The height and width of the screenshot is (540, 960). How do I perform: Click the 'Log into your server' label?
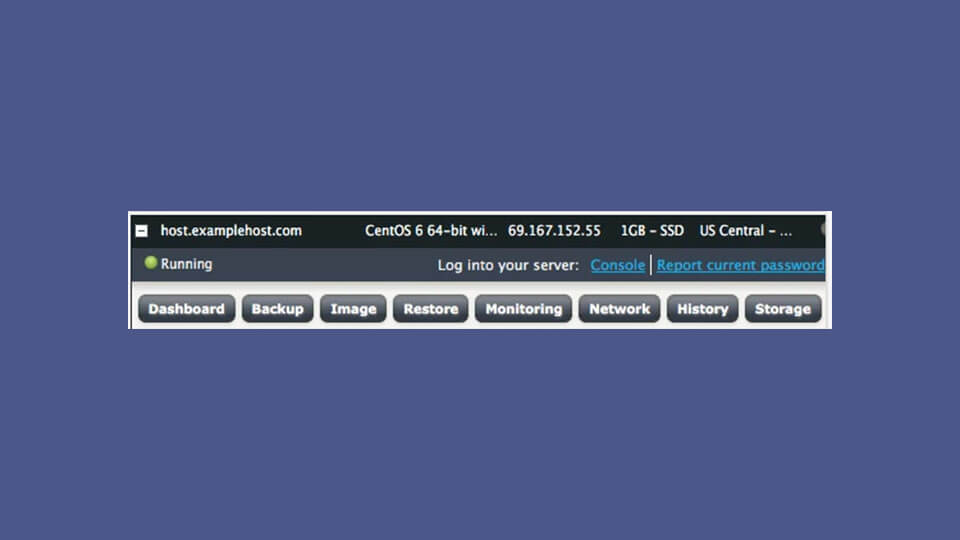pyautogui.click(x=508, y=265)
